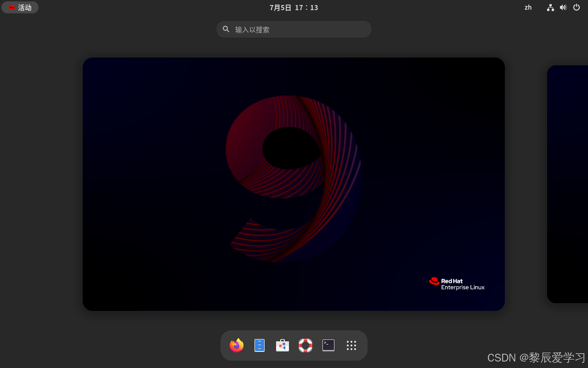Focus the 输入以搜索 search field
The height and width of the screenshot is (368, 588).
coord(294,29)
